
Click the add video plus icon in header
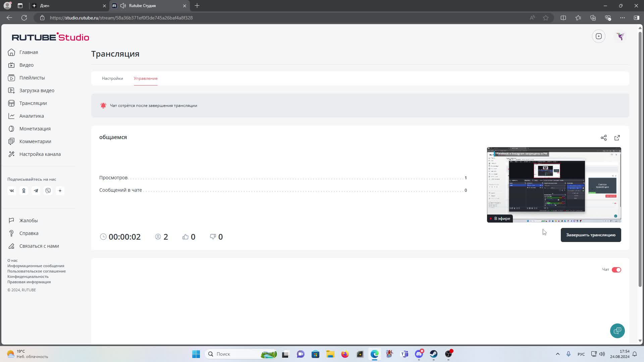pyautogui.click(x=598, y=36)
